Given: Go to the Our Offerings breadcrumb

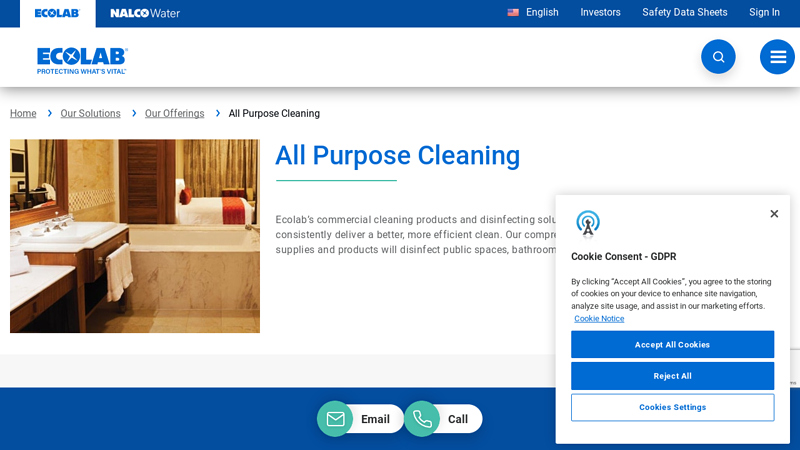Looking at the screenshot, I should (174, 113).
